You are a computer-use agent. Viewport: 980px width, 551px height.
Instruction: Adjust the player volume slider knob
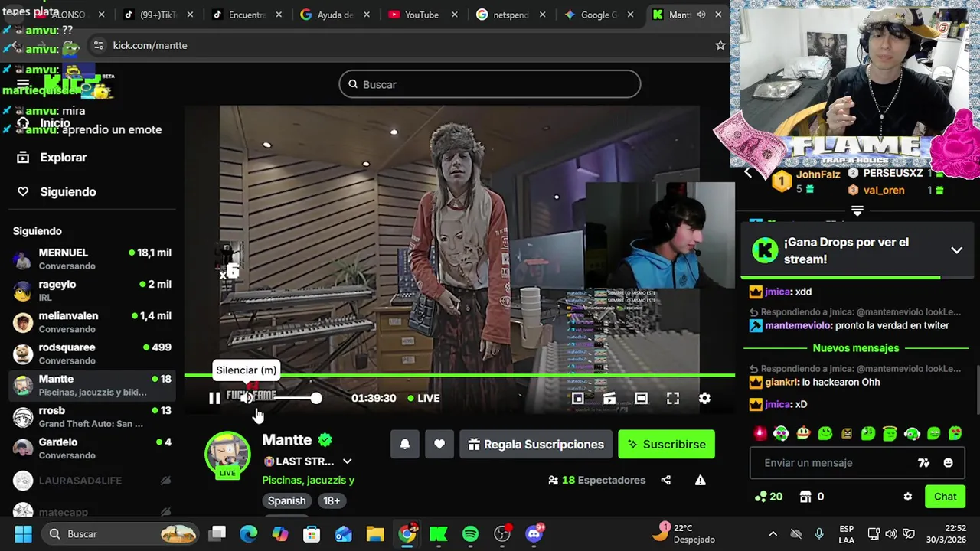[x=316, y=398]
